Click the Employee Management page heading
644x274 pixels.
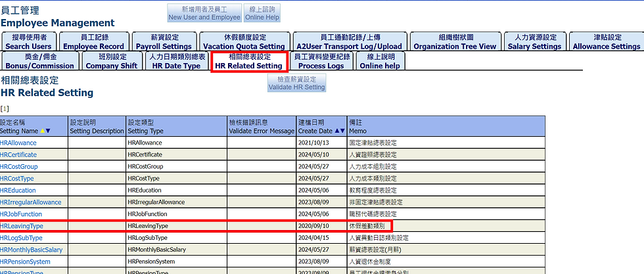(58, 23)
